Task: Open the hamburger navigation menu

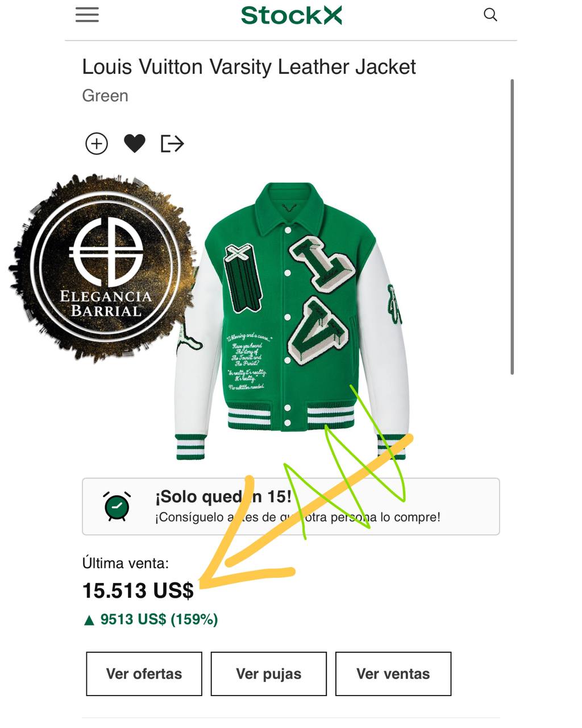Action: (87, 15)
